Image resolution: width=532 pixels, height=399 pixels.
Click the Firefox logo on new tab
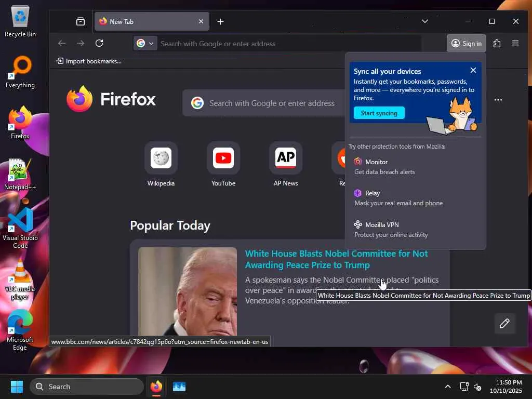point(111,99)
